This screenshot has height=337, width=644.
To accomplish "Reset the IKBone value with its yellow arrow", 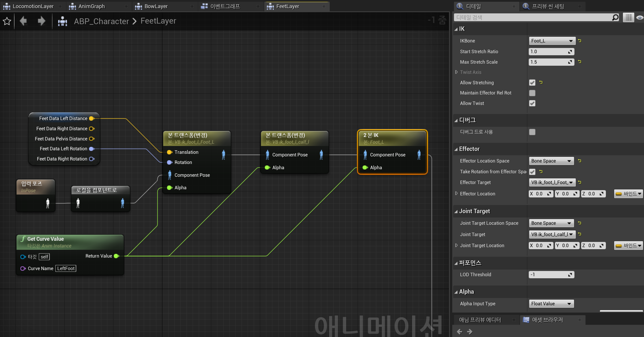I will pyautogui.click(x=579, y=41).
